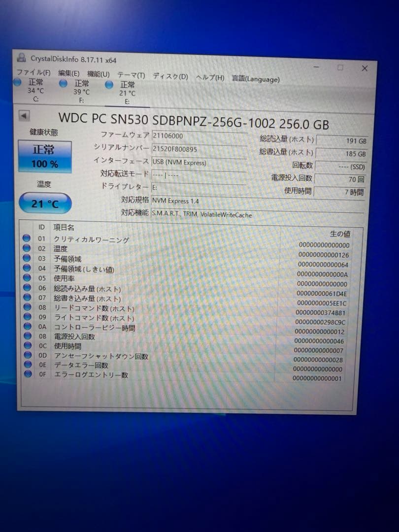Screen dimensions: 399x532
Task: Close the CrystalDiskInfo window
Action: 365,68
